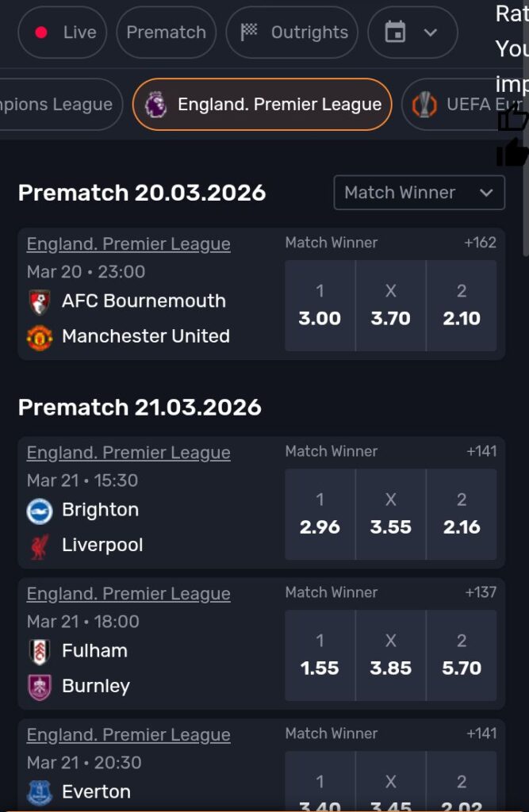Open the Match Winner market dropdown
Screen dimensions: 529x812
(419, 193)
